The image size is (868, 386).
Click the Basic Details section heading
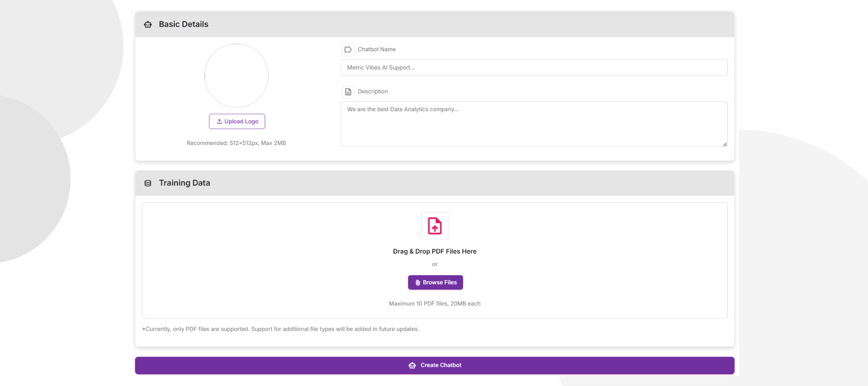184,24
